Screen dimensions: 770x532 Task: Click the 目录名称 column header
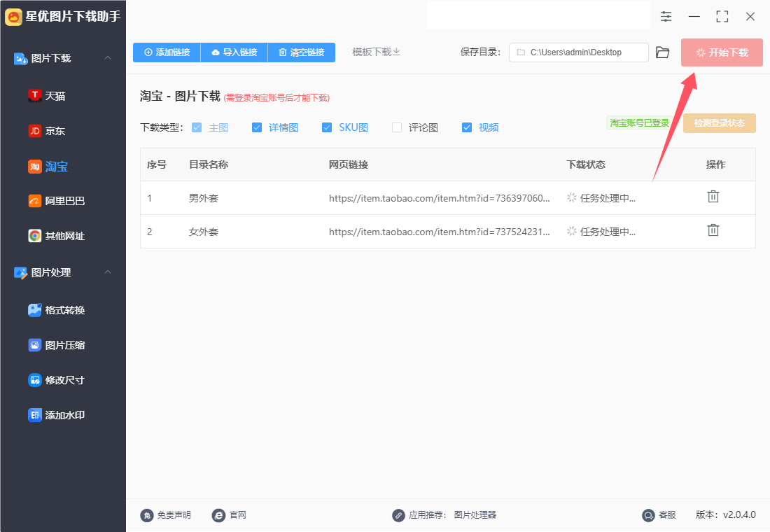pos(209,164)
